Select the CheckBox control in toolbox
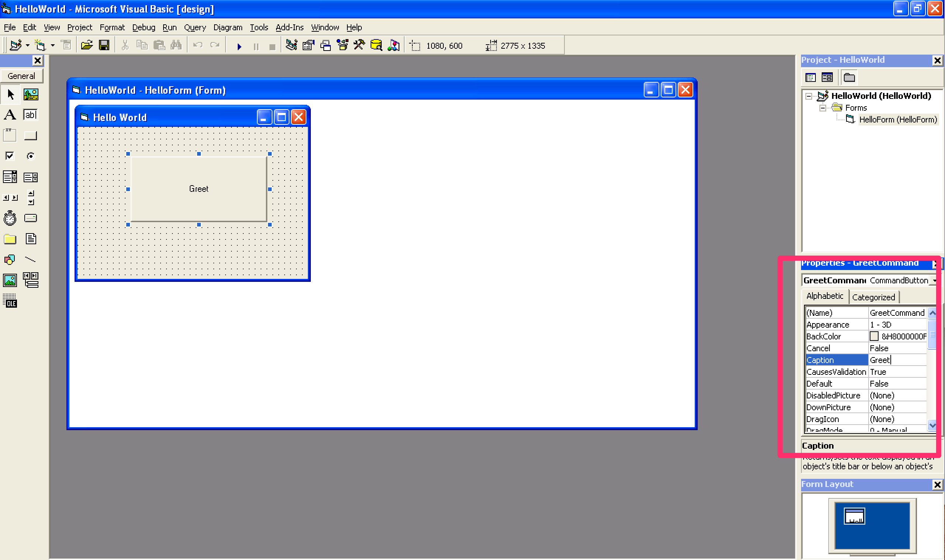 tap(10, 156)
